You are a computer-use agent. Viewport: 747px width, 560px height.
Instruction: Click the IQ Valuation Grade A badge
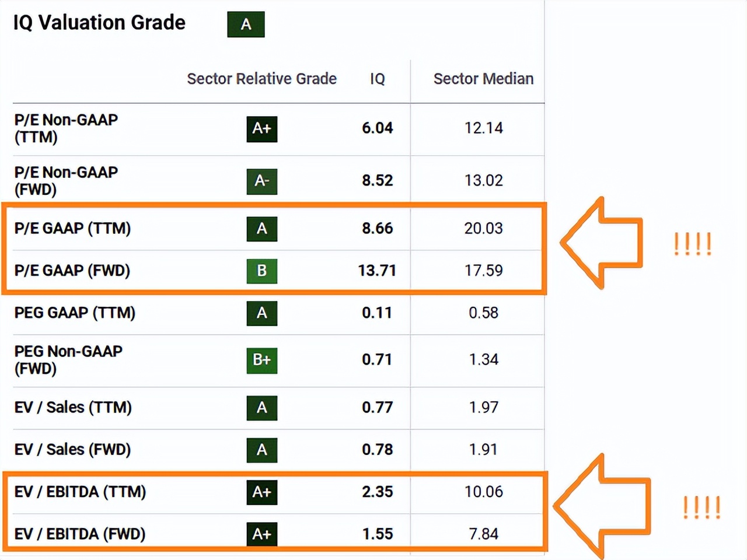point(246,24)
